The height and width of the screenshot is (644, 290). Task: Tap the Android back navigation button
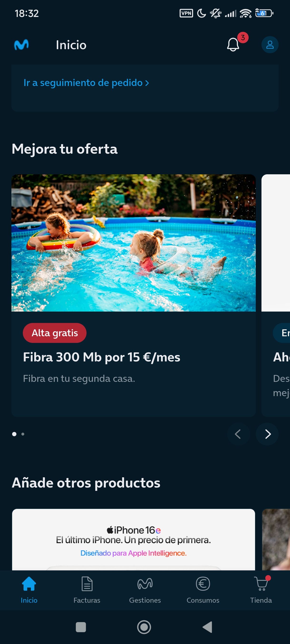(x=208, y=627)
